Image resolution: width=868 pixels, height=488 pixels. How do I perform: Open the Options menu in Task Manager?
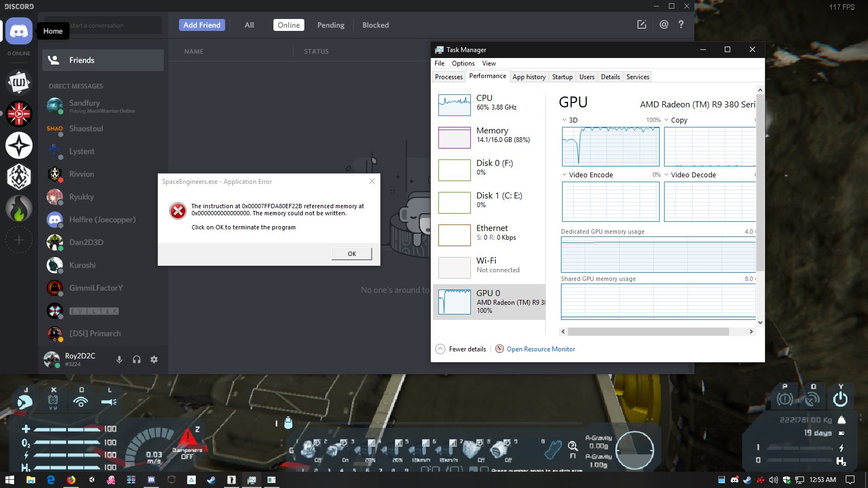(x=463, y=63)
